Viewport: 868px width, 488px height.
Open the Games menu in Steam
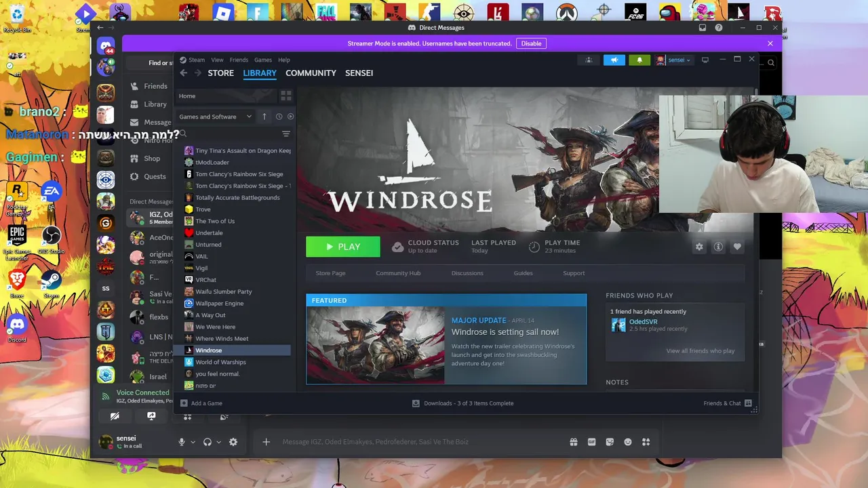point(263,60)
